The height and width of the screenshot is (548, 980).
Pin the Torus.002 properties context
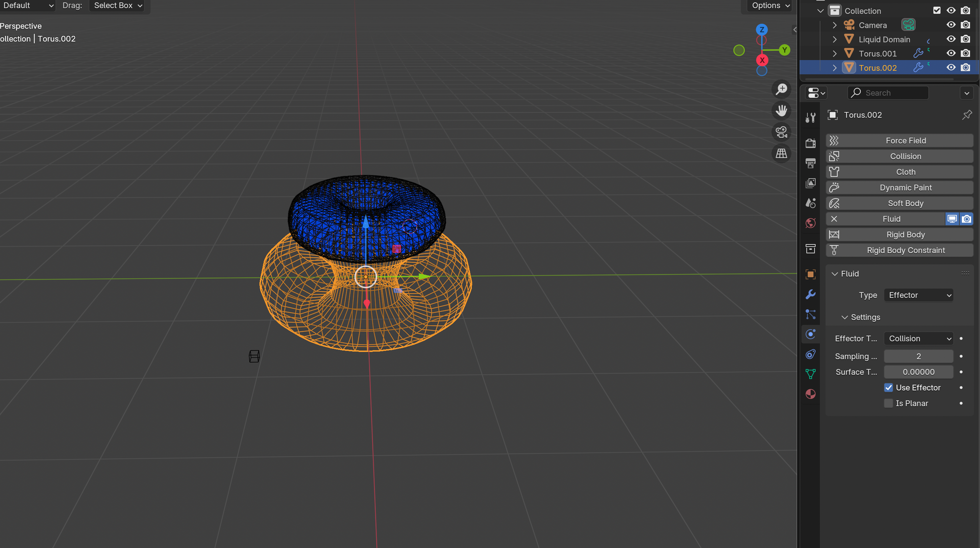pos(967,115)
